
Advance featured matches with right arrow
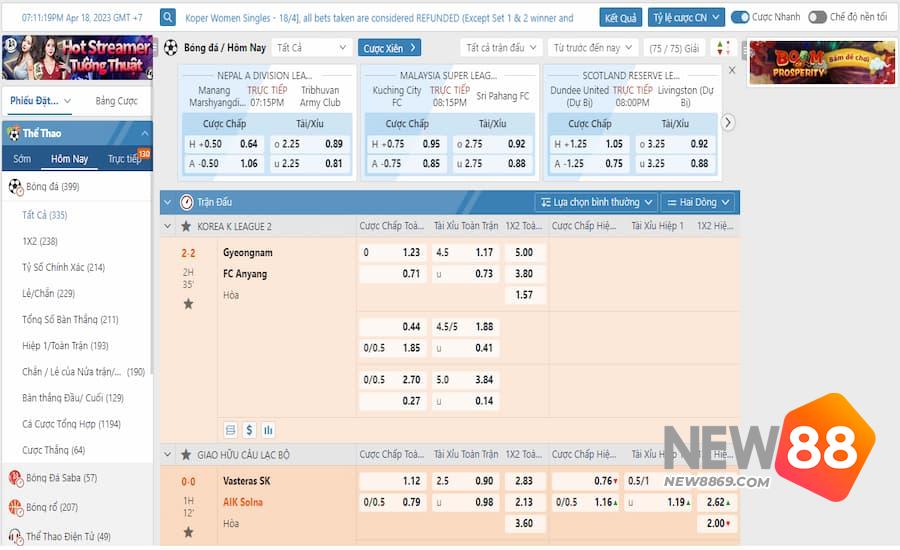tap(728, 122)
